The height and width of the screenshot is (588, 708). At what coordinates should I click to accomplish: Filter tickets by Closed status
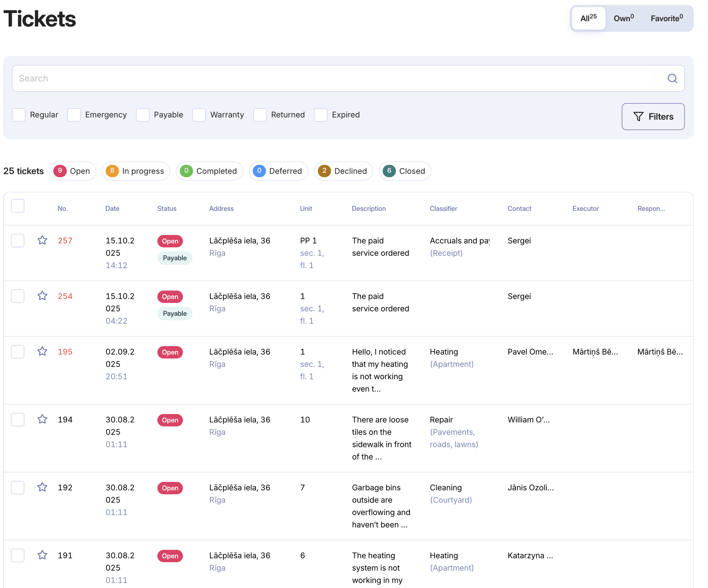[x=404, y=171]
